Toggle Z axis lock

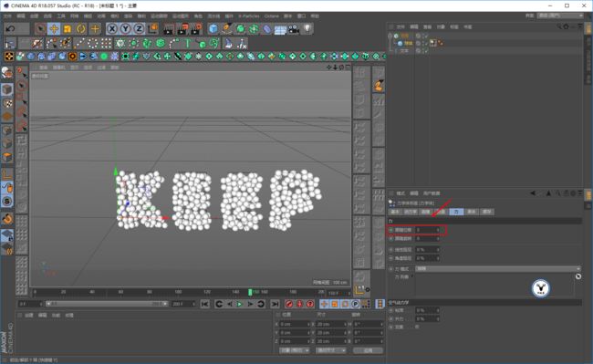(140, 28)
